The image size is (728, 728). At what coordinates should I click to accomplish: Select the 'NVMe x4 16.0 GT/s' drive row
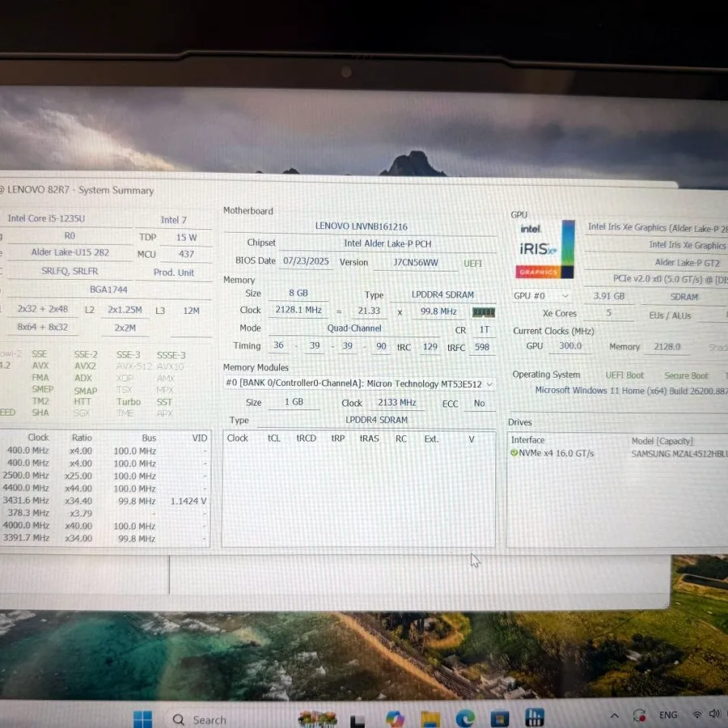point(617,453)
